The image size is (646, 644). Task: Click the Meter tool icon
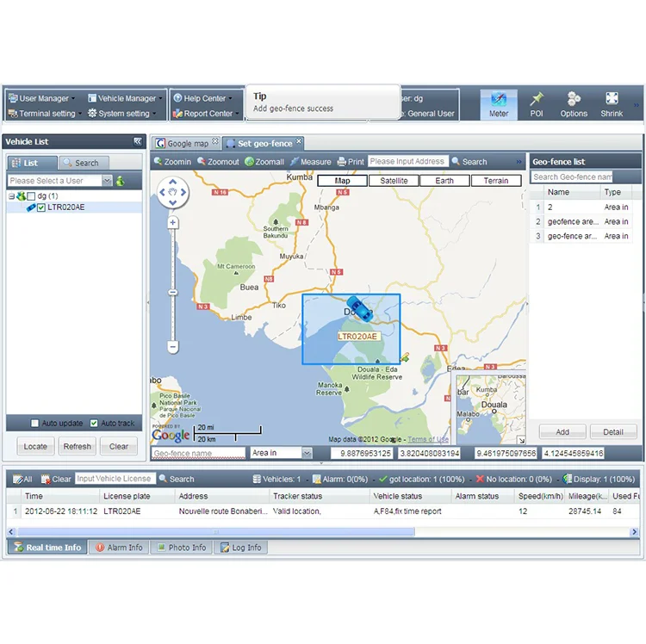coord(499,99)
